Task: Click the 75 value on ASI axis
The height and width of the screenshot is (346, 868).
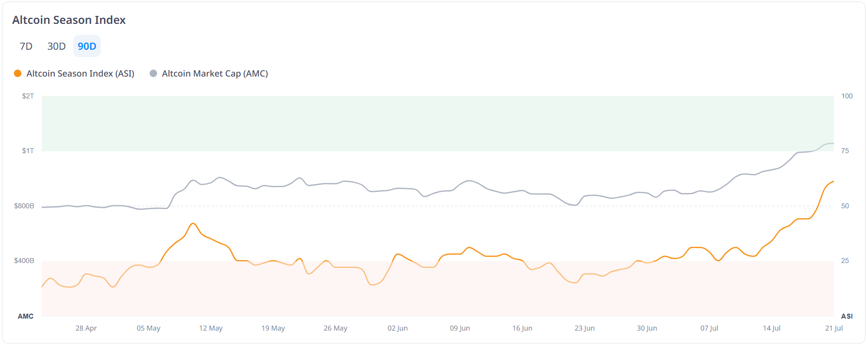Action: click(845, 151)
